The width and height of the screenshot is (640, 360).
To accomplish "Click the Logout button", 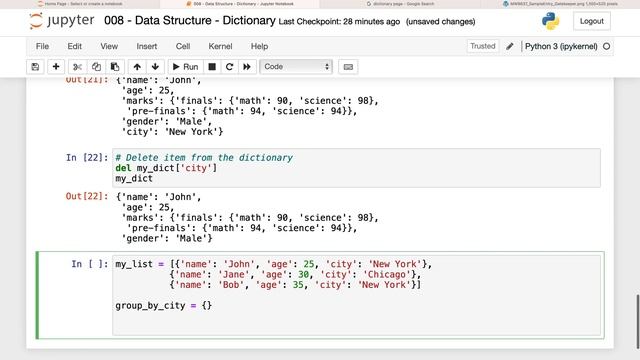I will [591, 21].
